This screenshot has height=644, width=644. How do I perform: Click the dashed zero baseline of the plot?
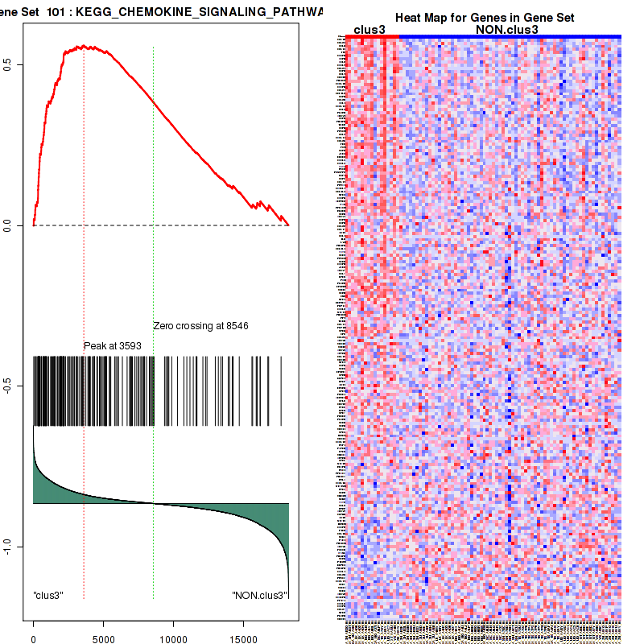[x=161, y=225]
